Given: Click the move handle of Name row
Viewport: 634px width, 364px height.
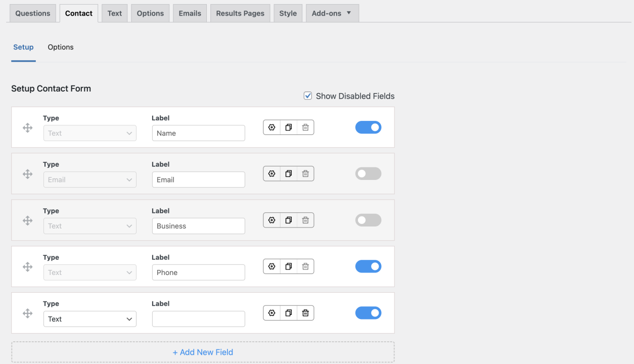Looking at the screenshot, I should [28, 128].
